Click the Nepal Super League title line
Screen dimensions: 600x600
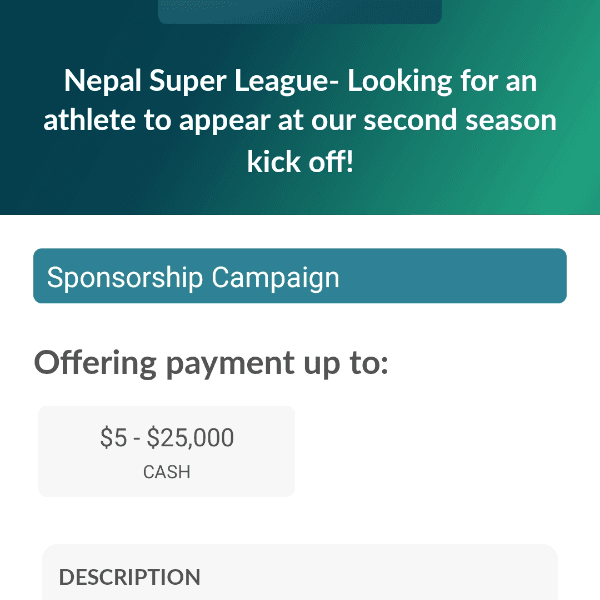point(300,80)
